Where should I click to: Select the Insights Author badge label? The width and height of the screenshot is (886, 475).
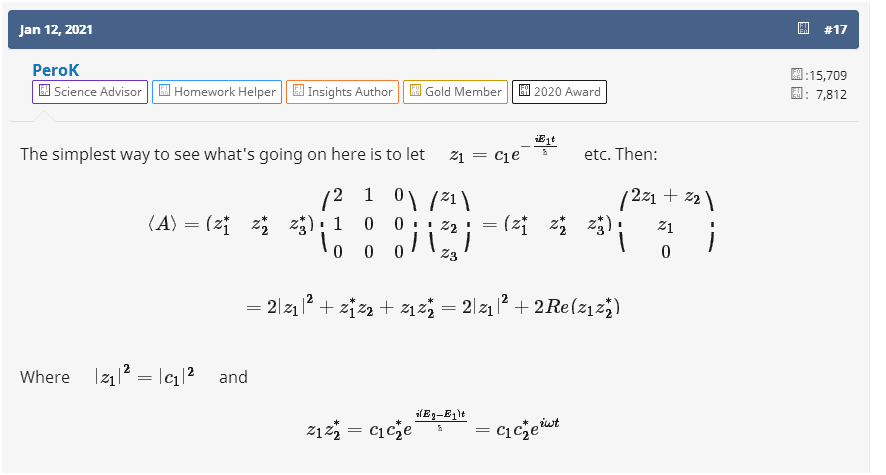pos(350,92)
